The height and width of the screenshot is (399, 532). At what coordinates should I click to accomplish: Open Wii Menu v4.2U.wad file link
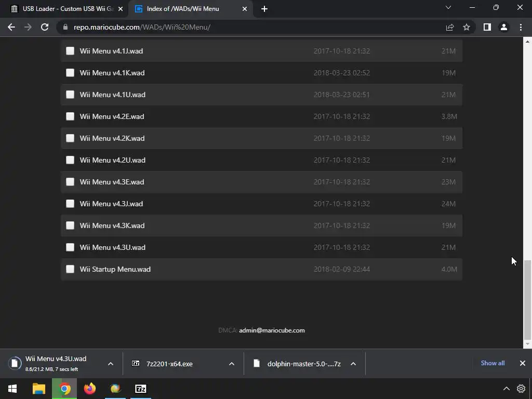(x=113, y=160)
